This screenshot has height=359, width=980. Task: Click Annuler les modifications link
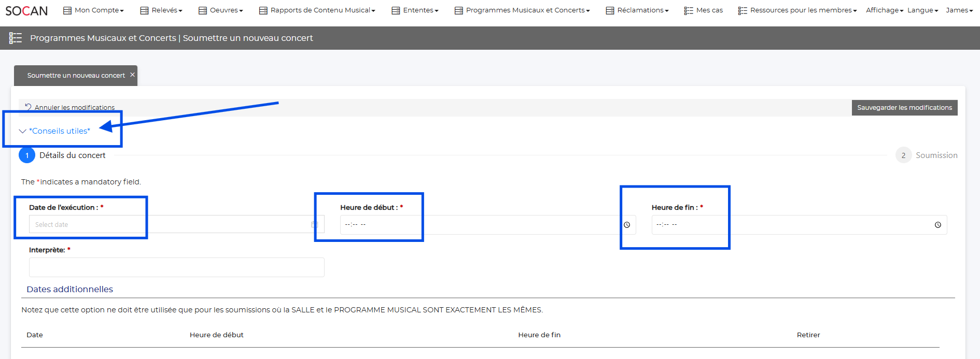[75, 108]
